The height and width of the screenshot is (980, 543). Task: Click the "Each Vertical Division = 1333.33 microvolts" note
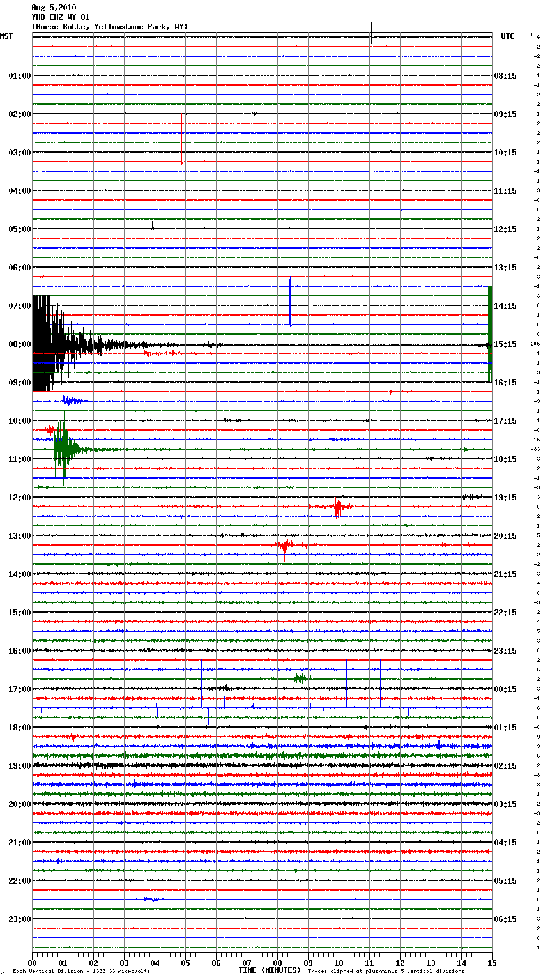click(x=81, y=972)
